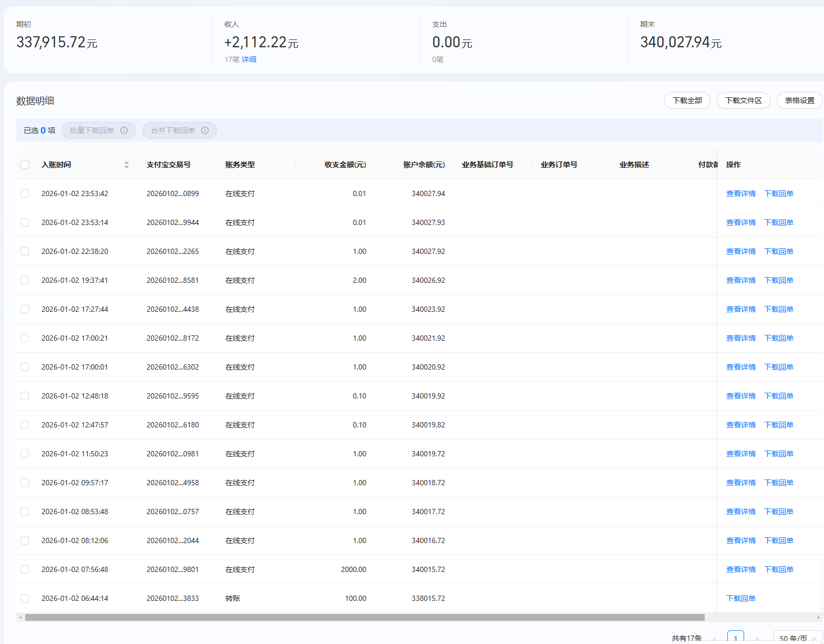Download receipt for the 转账 transaction 3833

(740, 598)
